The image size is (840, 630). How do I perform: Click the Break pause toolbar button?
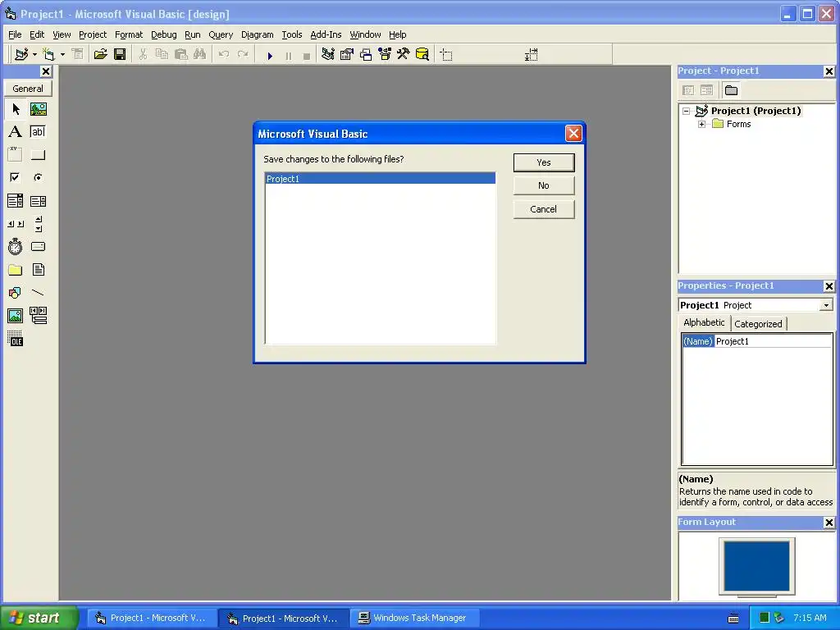point(289,55)
